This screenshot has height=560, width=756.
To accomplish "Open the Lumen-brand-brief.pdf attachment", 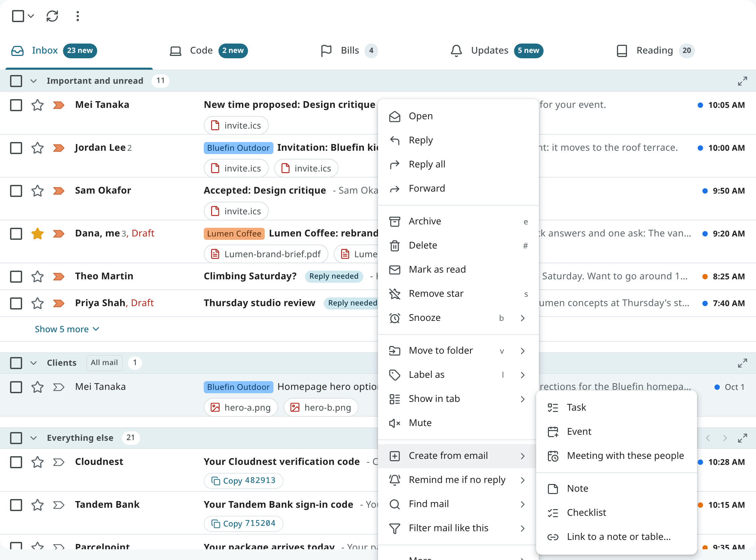I will [266, 254].
